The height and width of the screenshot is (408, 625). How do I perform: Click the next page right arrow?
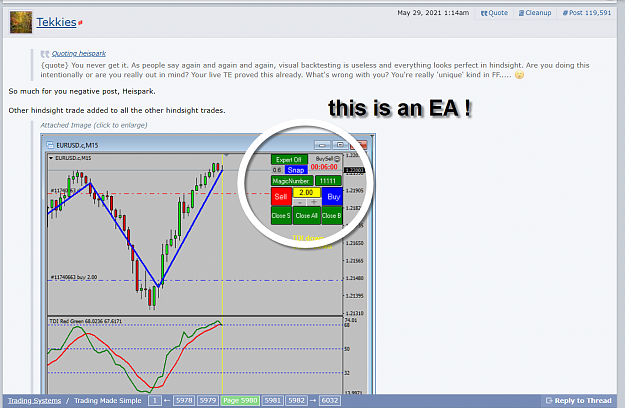tap(313, 400)
